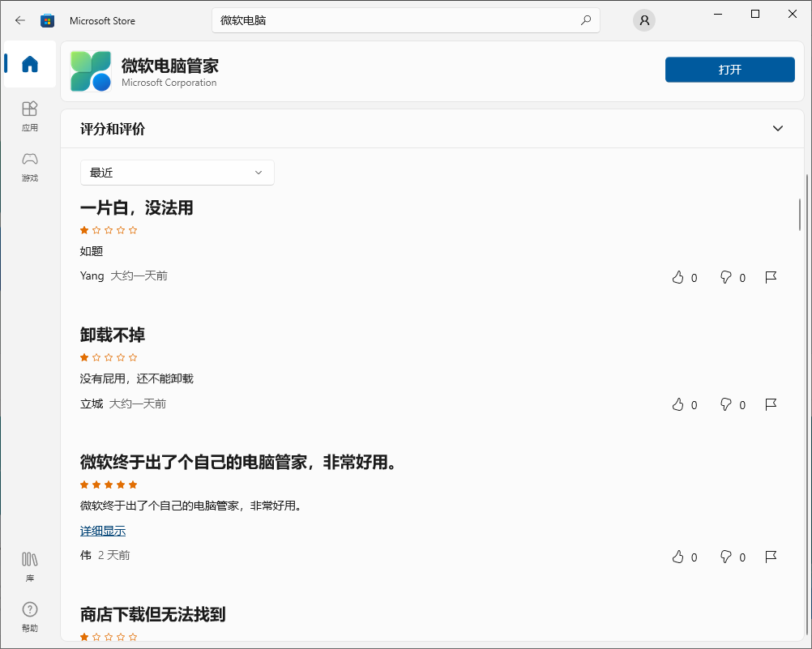Click the back arrow navigation icon
812x649 pixels.
(x=19, y=20)
